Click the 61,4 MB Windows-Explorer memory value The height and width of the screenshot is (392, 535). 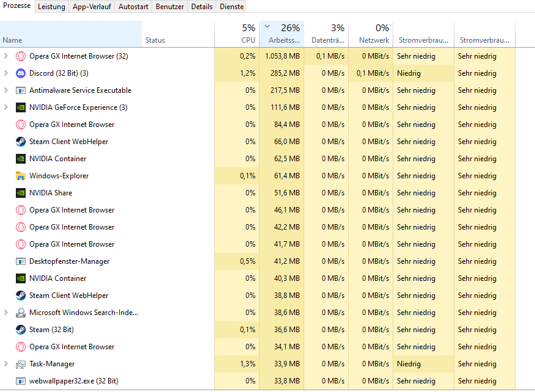tap(287, 176)
